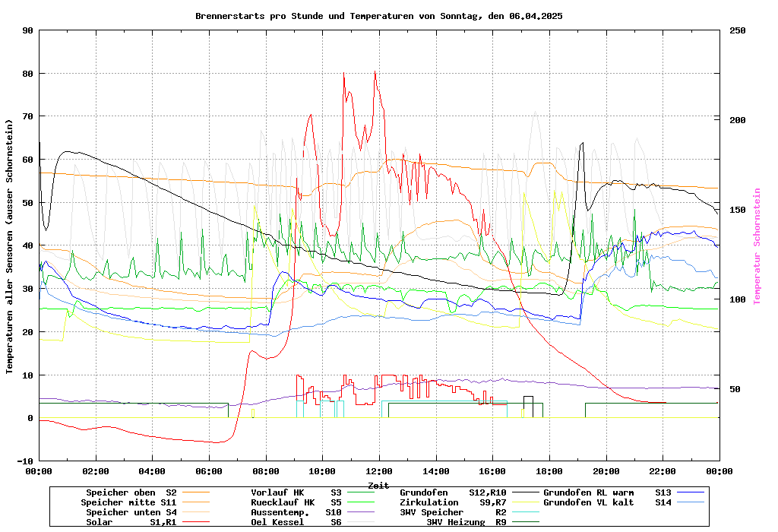Select the Speicher mitte S11 legend label
Viewport: 778px width, 532px height.
point(128,502)
